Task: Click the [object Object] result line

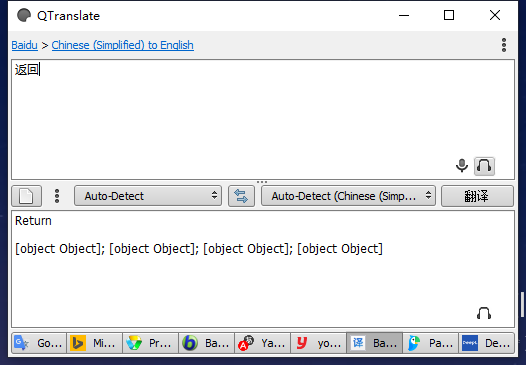Action: (x=199, y=249)
